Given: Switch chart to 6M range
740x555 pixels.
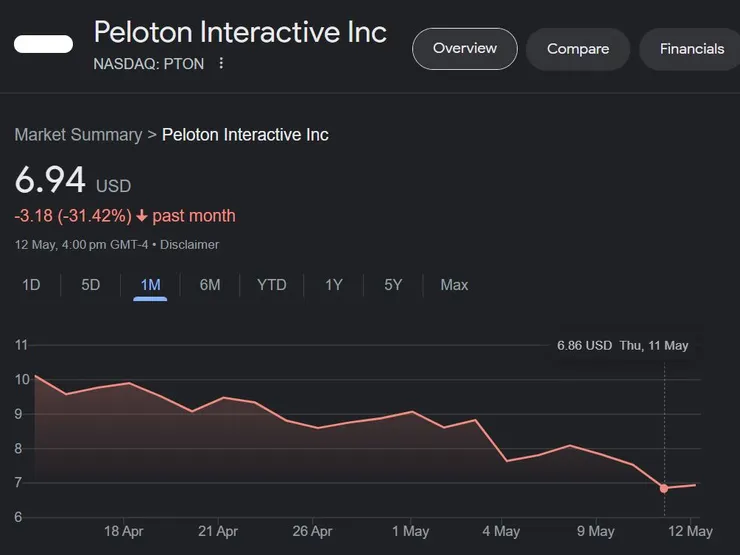Looking at the screenshot, I should (x=210, y=285).
